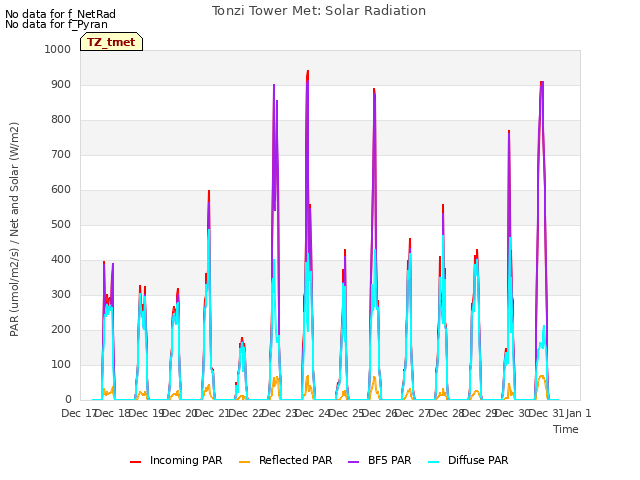Viewport: 640px width, 480px height.
Task: Click the 300 y-axis tick label
Action: 61,295
